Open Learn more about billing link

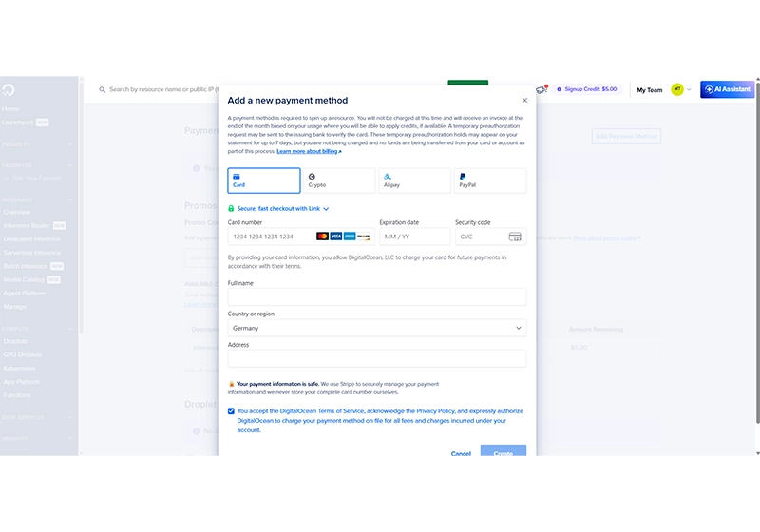point(309,151)
